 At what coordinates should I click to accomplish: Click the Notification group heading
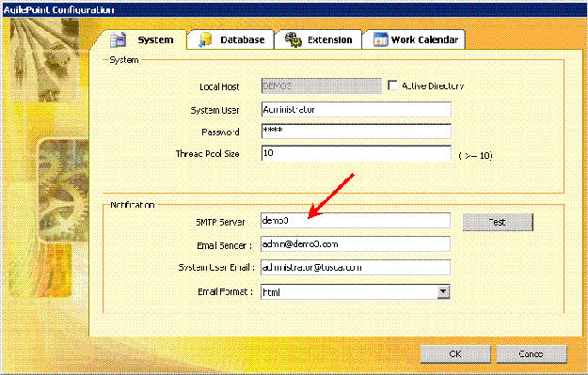pos(132,205)
